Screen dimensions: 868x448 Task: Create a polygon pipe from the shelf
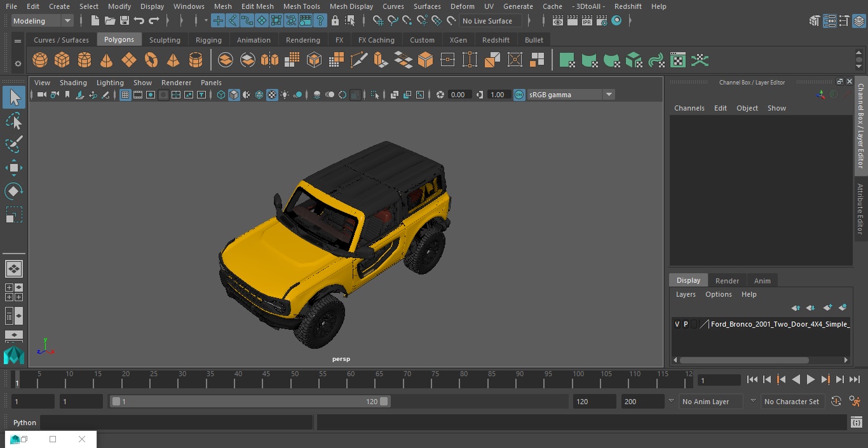pyautogui.click(x=196, y=60)
